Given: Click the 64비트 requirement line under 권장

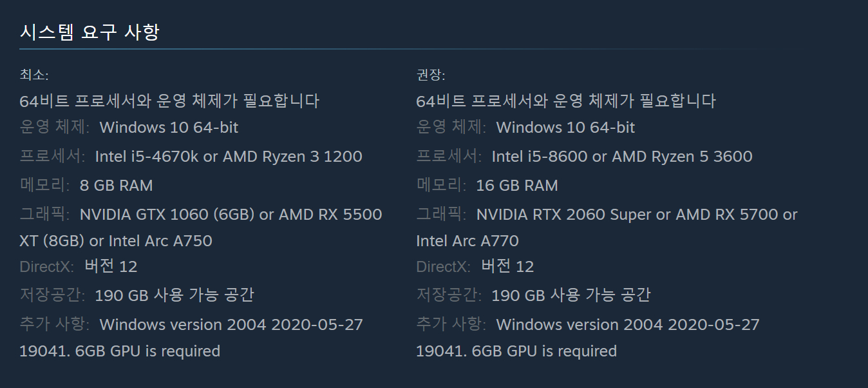Looking at the screenshot, I should (566, 101).
